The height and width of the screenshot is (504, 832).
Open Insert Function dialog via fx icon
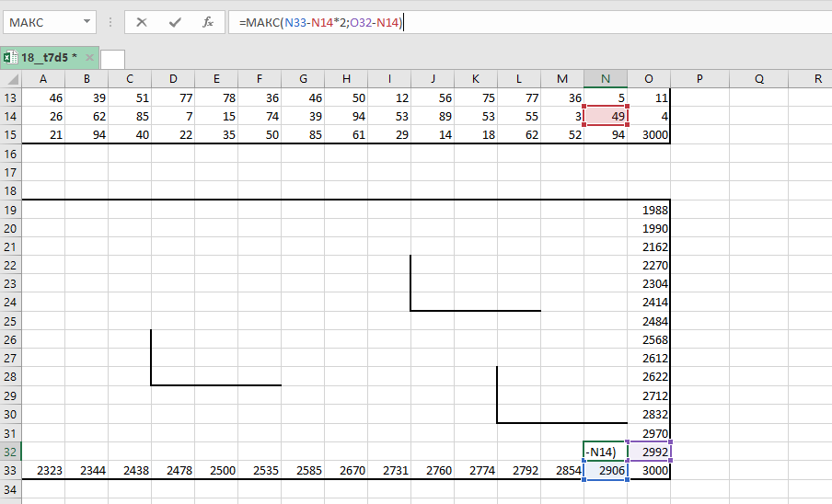click(x=208, y=22)
